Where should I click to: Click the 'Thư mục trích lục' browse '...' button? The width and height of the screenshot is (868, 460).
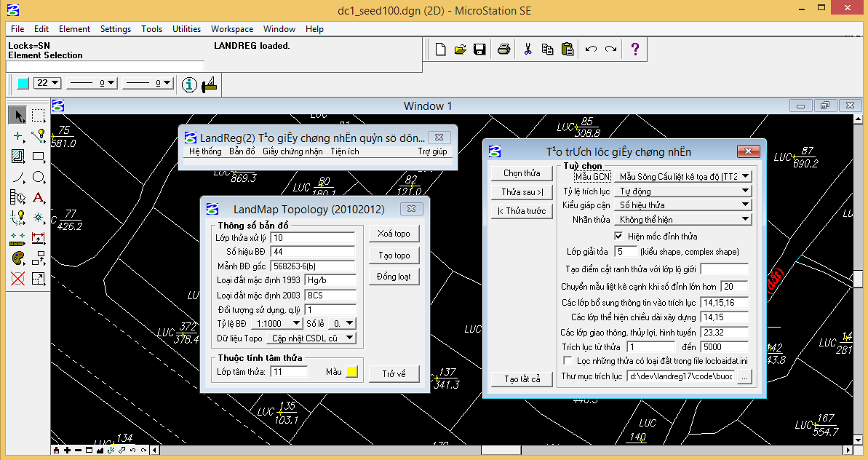[x=744, y=376]
